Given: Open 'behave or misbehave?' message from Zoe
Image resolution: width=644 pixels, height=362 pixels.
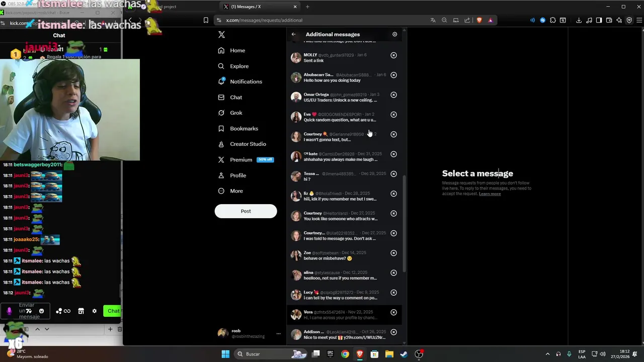Looking at the screenshot, I should (344, 255).
